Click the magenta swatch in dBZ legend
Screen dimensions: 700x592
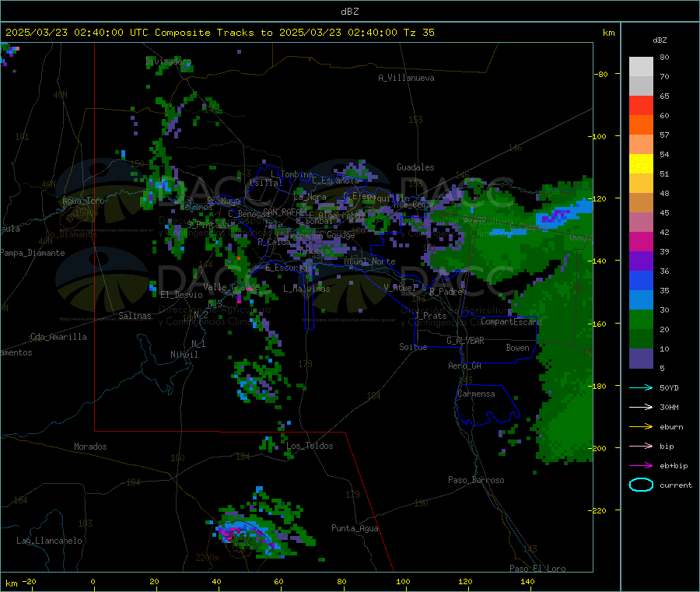tap(641, 241)
